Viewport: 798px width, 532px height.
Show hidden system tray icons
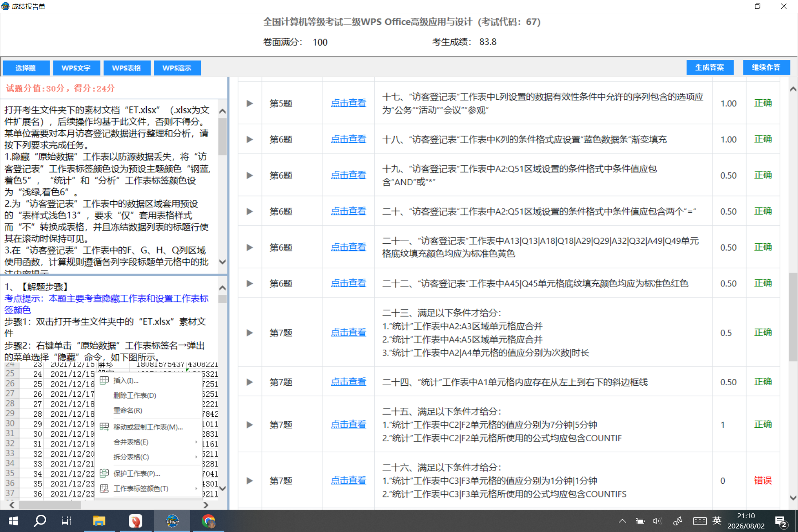pyautogui.click(x=622, y=521)
